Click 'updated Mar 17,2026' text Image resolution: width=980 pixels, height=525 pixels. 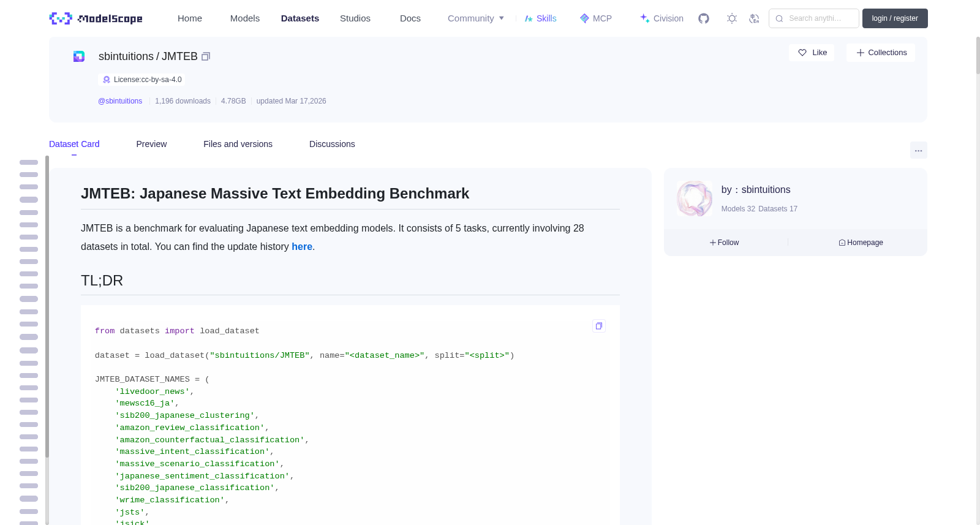[x=291, y=101]
